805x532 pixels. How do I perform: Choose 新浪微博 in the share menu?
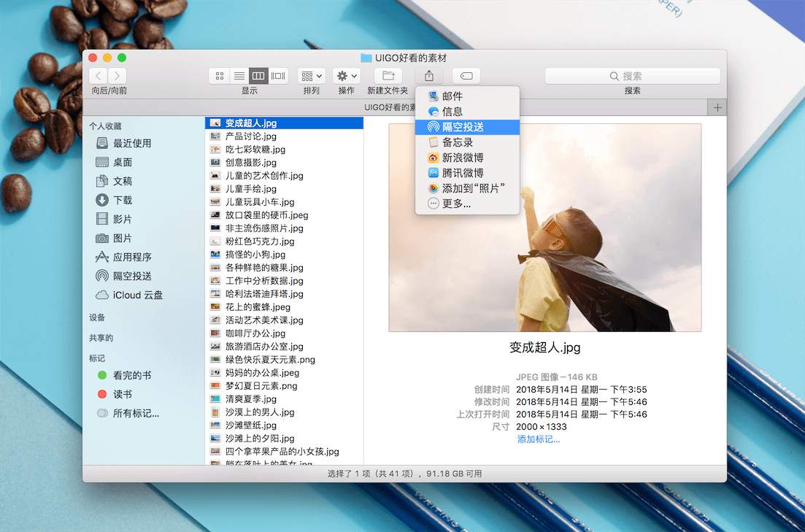[467, 158]
